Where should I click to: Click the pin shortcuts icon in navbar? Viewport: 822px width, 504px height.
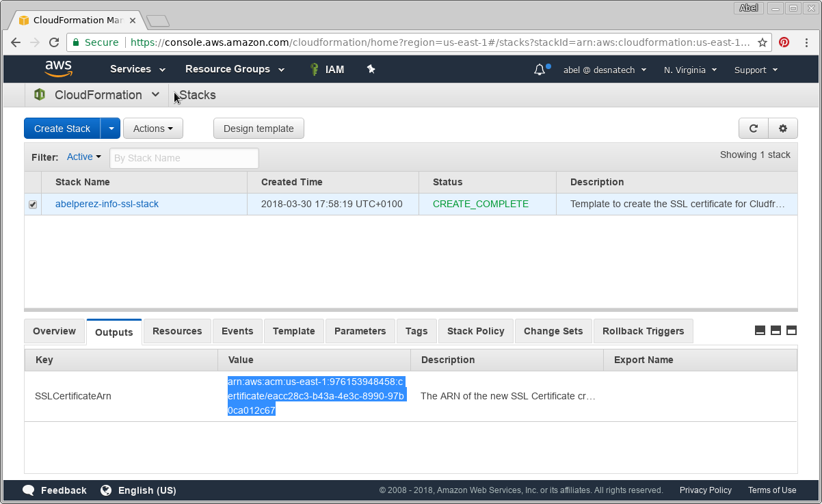click(x=371, y=69)
